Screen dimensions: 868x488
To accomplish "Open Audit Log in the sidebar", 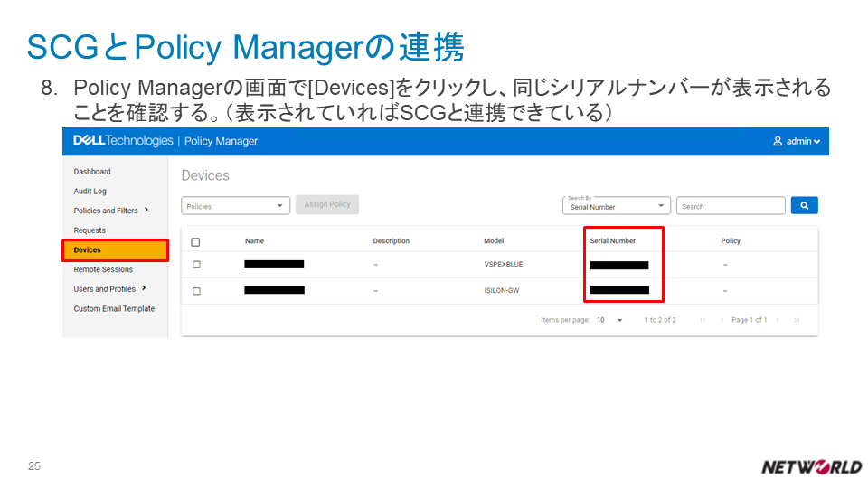I will point(90,191).
